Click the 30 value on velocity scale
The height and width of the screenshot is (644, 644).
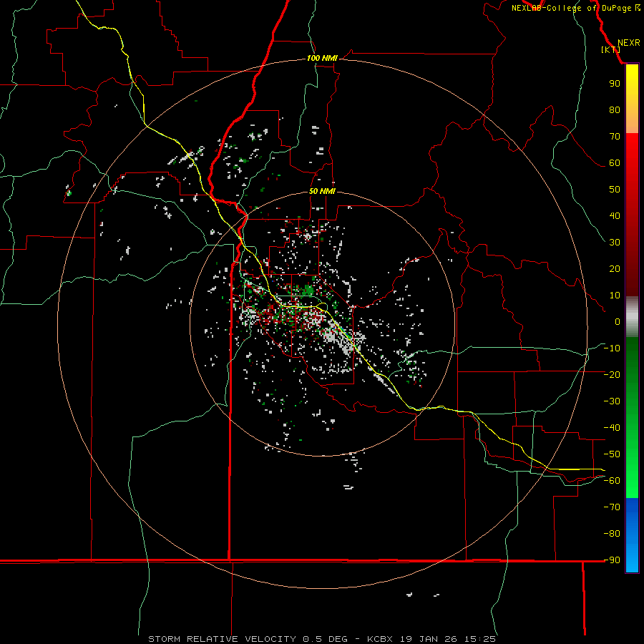(x=615, y=243)
